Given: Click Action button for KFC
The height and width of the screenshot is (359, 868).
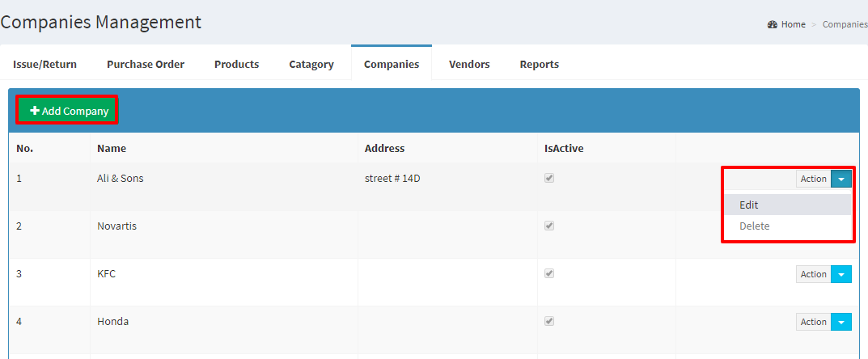Looking at the screenshot, I should 813,274.
